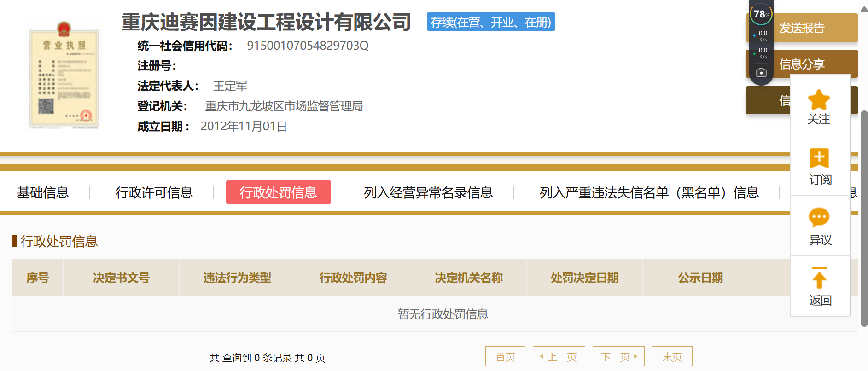Click company title 重庆迪赛因建设工程设计有限公司
The height and width of the screenshot is (371, 868).
click(266, 22)
